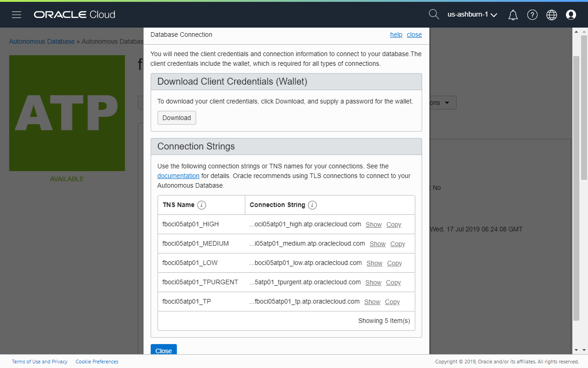Click the help link in dialog header
This screenshot has width=588, height=368.
click(396, 34)
